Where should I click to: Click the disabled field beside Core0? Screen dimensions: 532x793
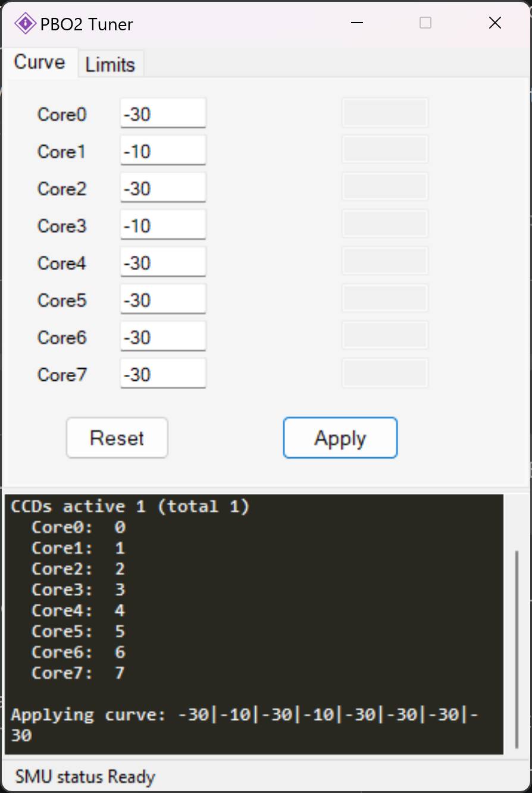tap(385, 113)
